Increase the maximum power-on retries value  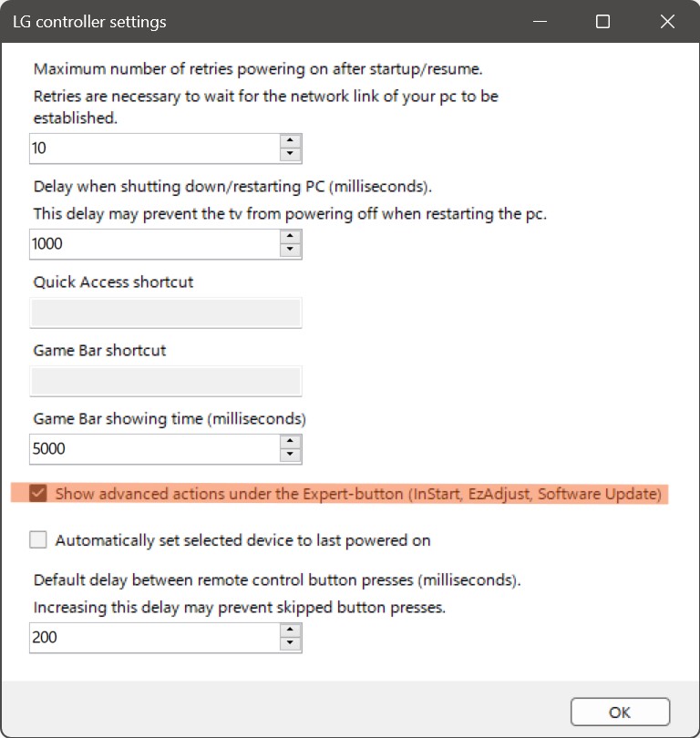(290, 140)
